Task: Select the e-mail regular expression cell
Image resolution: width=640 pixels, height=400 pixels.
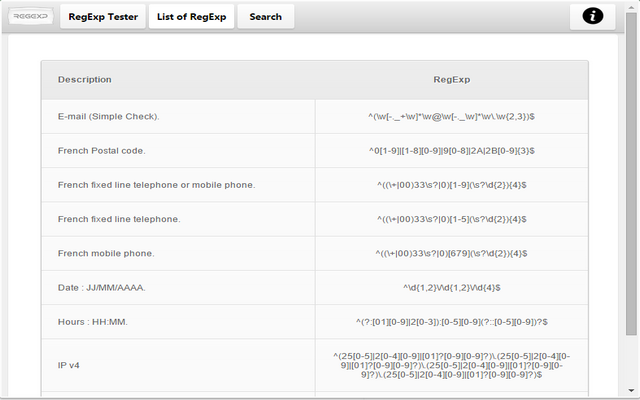Action: [x=451, y=116]
